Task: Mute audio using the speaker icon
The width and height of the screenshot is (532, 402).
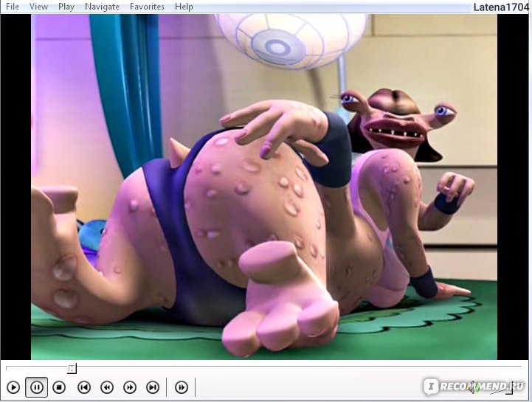Action: [473, 387]
